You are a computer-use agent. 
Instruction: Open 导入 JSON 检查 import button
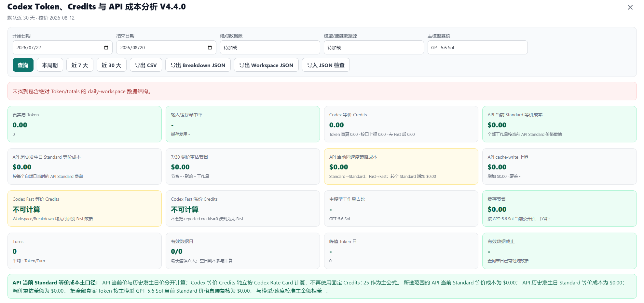coord(326,65)
